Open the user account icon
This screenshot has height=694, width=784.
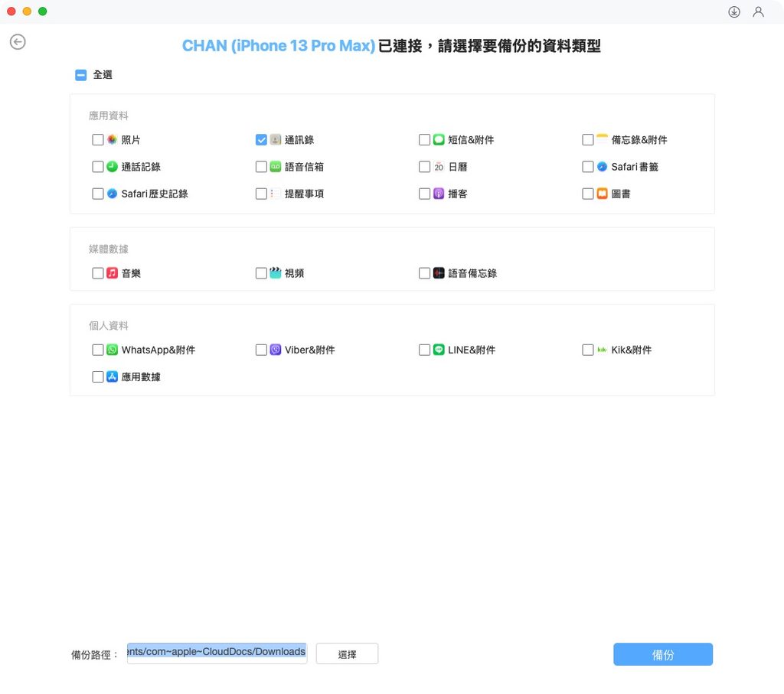pyautogui.click(x=758, y=11)
